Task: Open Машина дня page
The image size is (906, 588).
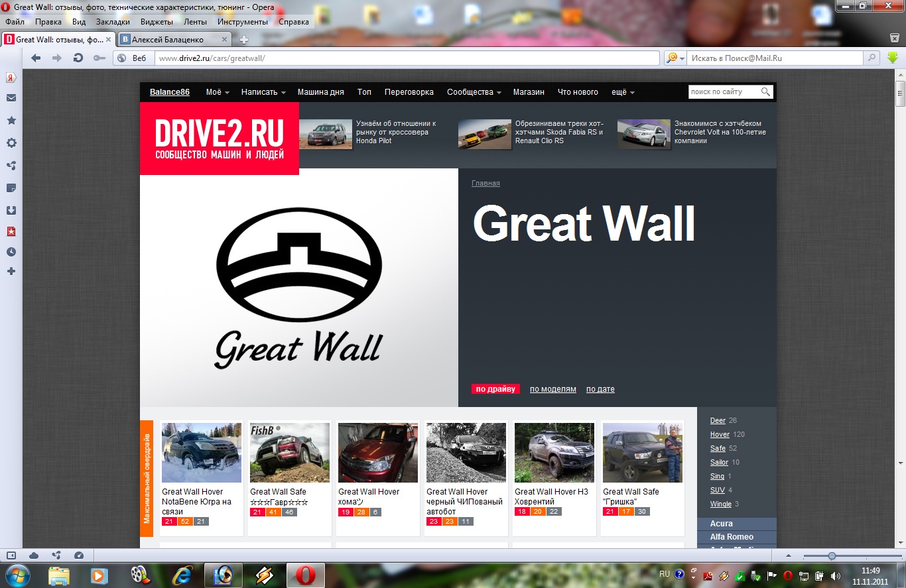Action: click(320, 92)
